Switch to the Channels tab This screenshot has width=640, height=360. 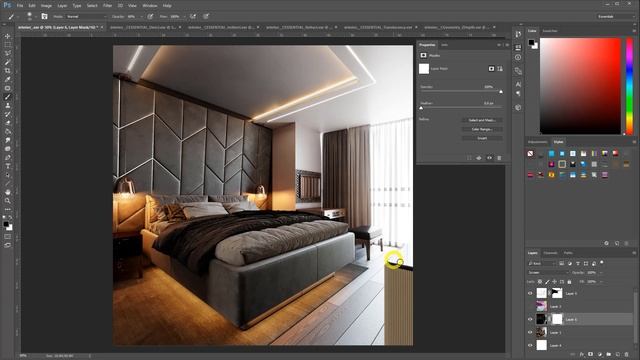[550, 253]
